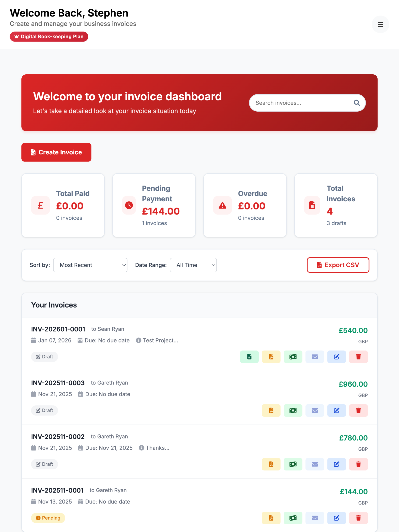Click the search magnifier icon
Image resolution: width=399 pixels, height=532 pixels.
tap(357, 103)
